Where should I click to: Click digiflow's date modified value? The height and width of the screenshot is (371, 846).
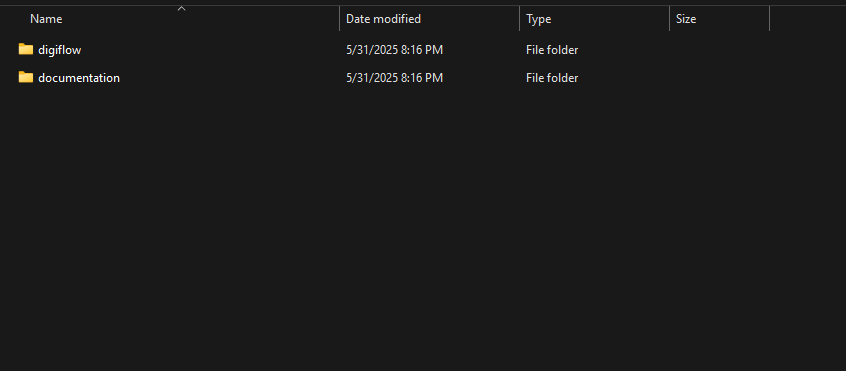(394, 50)
